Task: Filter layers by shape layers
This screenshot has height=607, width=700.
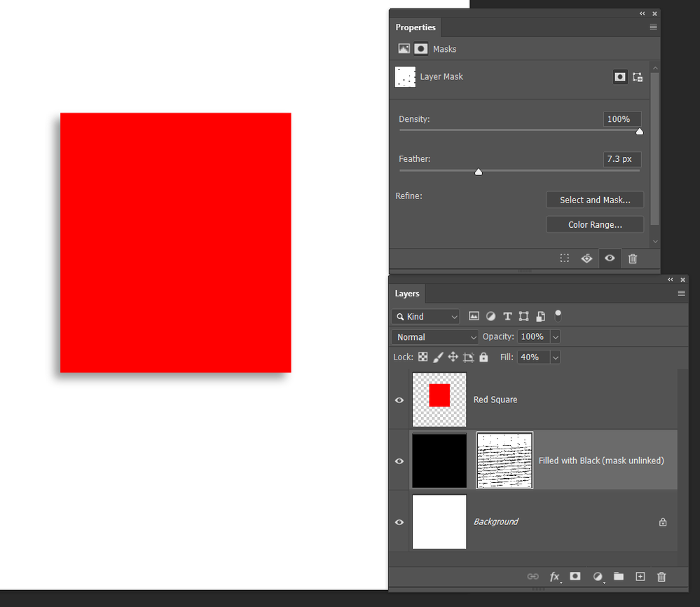Action: (x=523, y=317)
